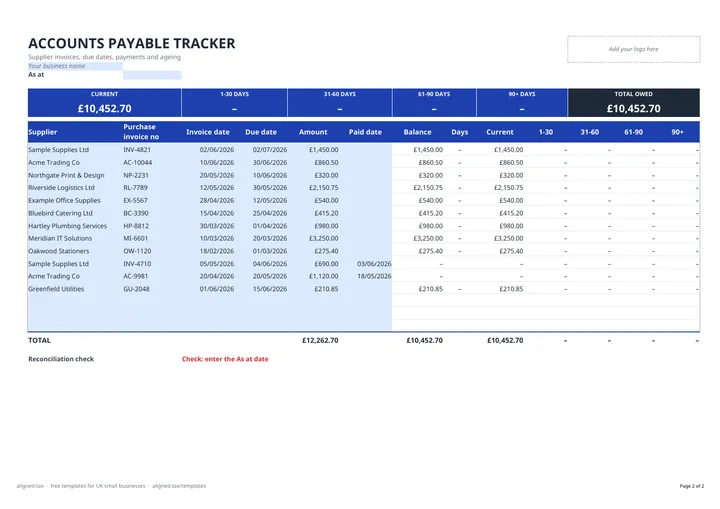Click the 'Paid date' column header

[365, 132]
